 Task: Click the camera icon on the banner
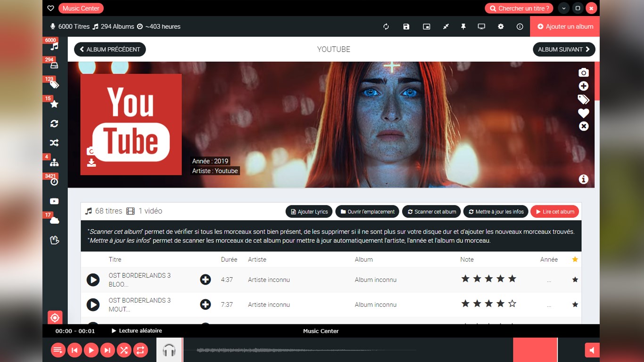pyautogui.click(x=584, y=73)
